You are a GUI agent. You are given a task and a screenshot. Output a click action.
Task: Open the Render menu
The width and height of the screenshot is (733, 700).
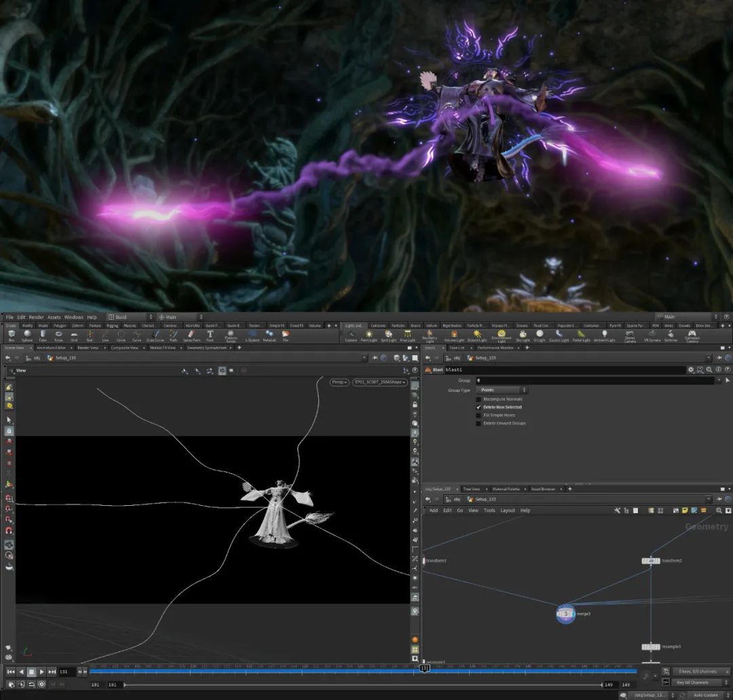(36, 317)
